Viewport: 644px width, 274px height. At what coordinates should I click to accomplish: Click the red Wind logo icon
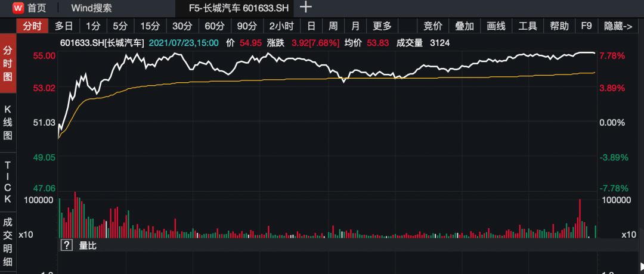click(18, 7)
